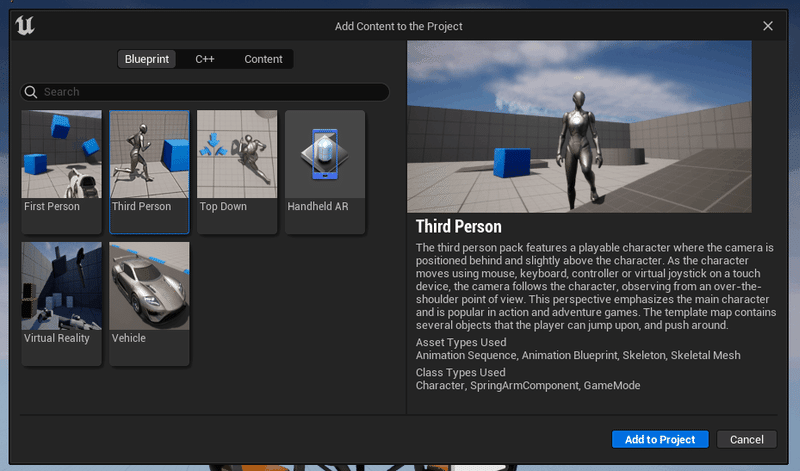Pick the Handheld AR template
Screen dimensions: 800x471
[x=325, y=172]
